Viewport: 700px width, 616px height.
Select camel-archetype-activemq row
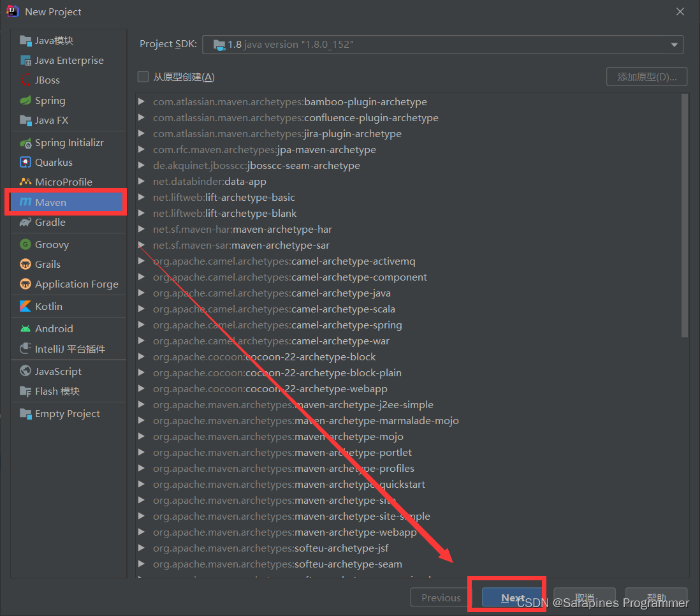(x=409, y=261)
